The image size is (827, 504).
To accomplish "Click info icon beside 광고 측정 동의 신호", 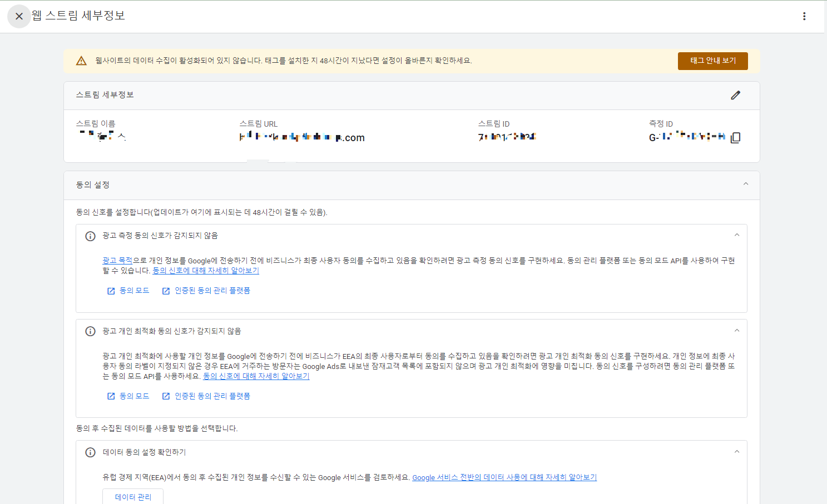I will [x=90, y=236].
